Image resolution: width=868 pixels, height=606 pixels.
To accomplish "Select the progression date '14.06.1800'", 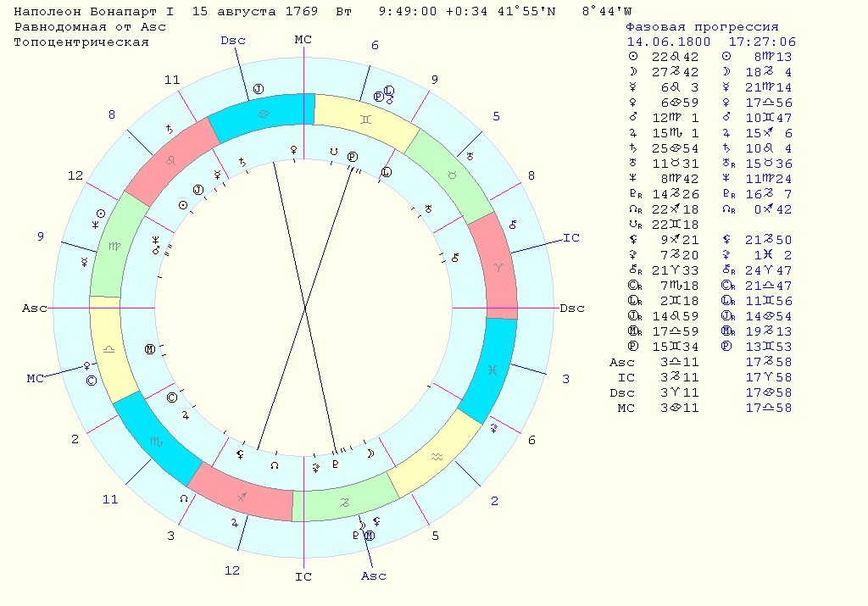I will [669, 42].
